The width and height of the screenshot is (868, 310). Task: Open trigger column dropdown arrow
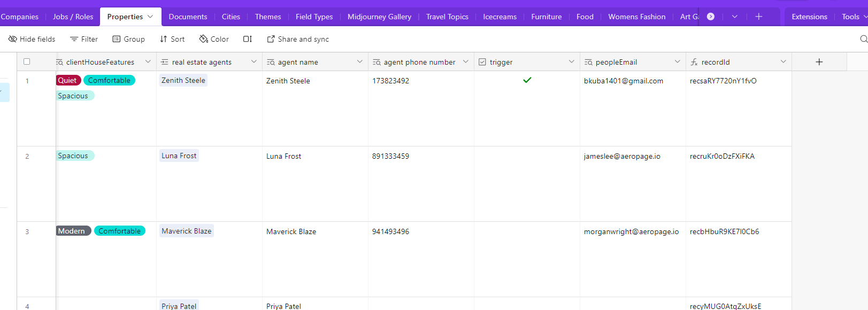[572, 62]
